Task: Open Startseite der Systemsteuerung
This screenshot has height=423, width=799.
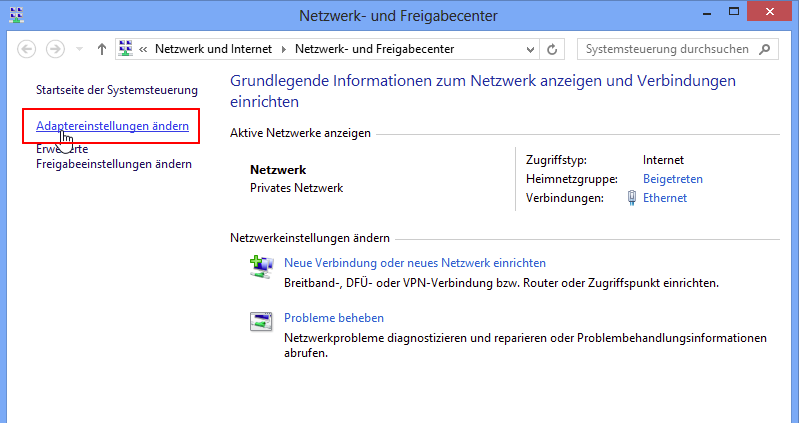Action: (117, 90)
